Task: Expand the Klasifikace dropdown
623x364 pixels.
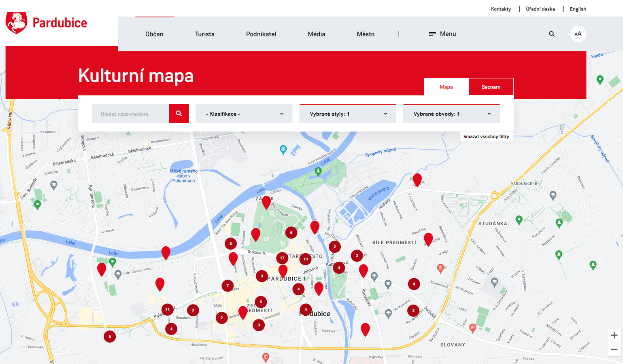Action: tap(244, 114)
